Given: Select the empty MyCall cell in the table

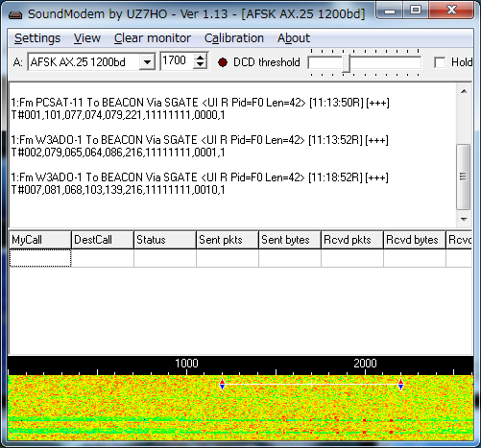Looking at the screenshot, I should coord(40,258).
